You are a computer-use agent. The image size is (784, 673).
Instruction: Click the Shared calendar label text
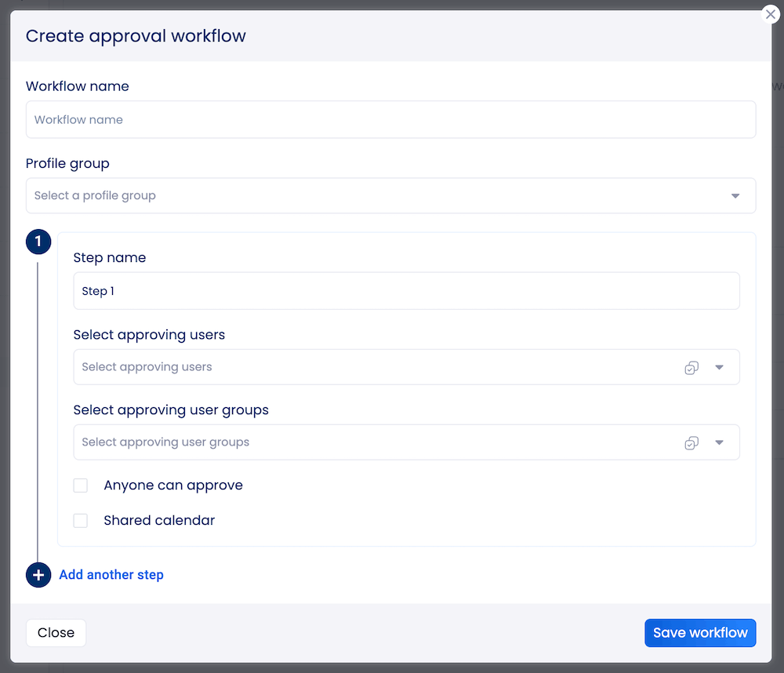(x=159, y=520)
